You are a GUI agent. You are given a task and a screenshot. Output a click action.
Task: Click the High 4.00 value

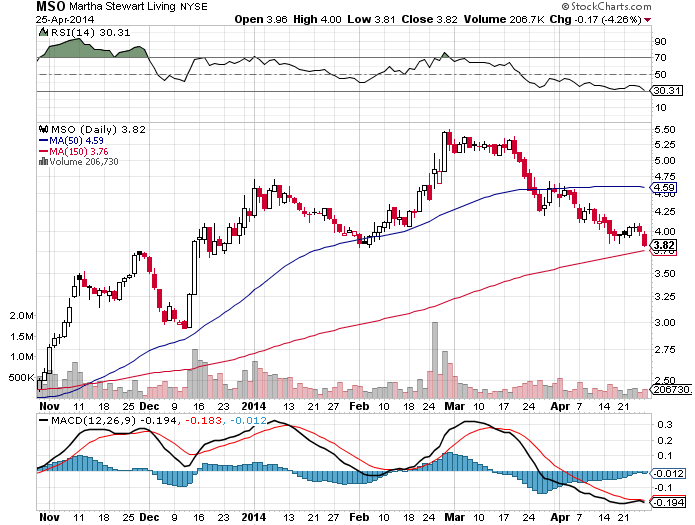317,20
